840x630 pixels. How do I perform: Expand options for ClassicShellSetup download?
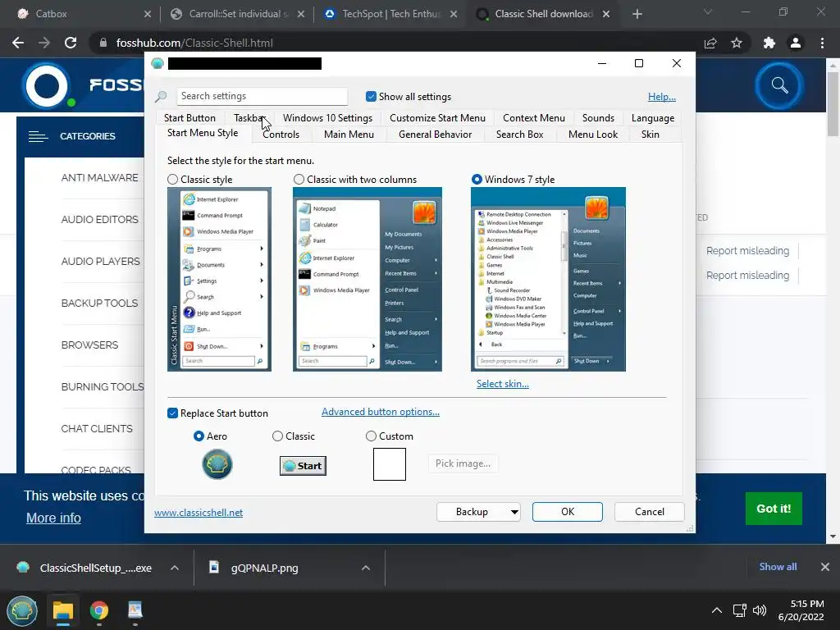pyautogui.click(x=175, y=568)
